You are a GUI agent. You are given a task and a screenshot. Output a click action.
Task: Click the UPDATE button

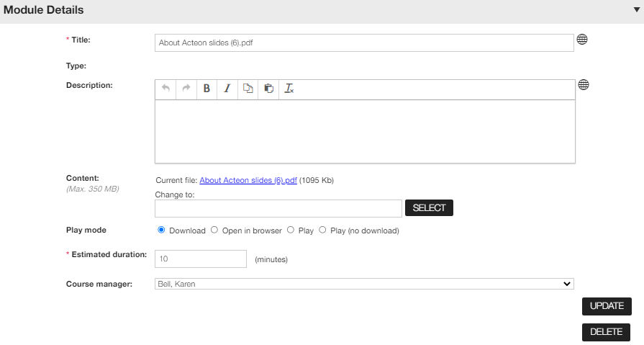pyautogui.click(x=607, y=306)
